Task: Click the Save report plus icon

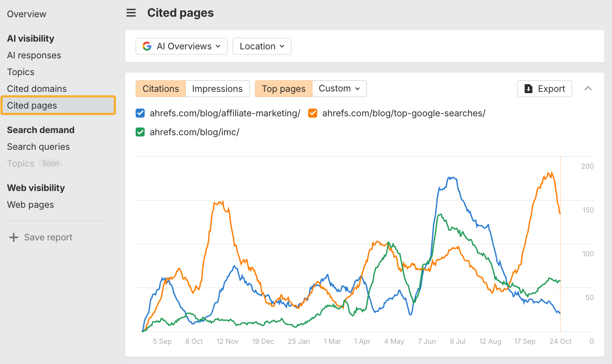Action: (14, 237)
